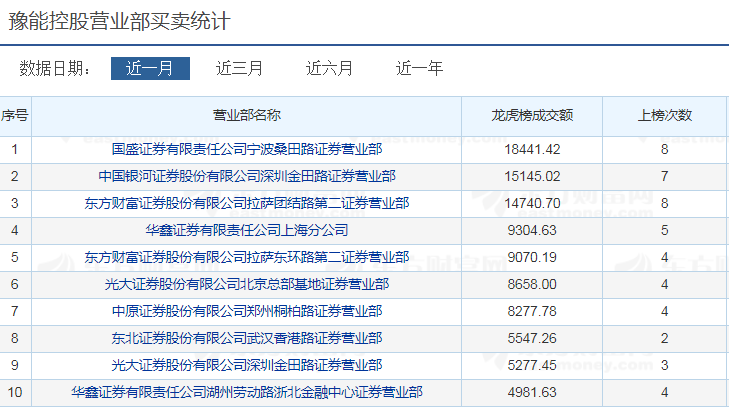The image size is (729, 409).
Task: Select the 近一月 date range tab
Action: (x=150, y=68)
